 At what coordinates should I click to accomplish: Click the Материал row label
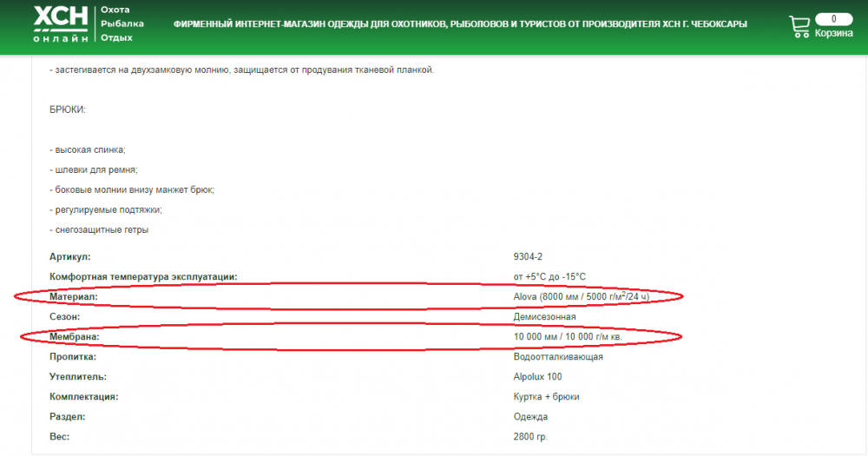pyautogui.click(x=74, y=297)
